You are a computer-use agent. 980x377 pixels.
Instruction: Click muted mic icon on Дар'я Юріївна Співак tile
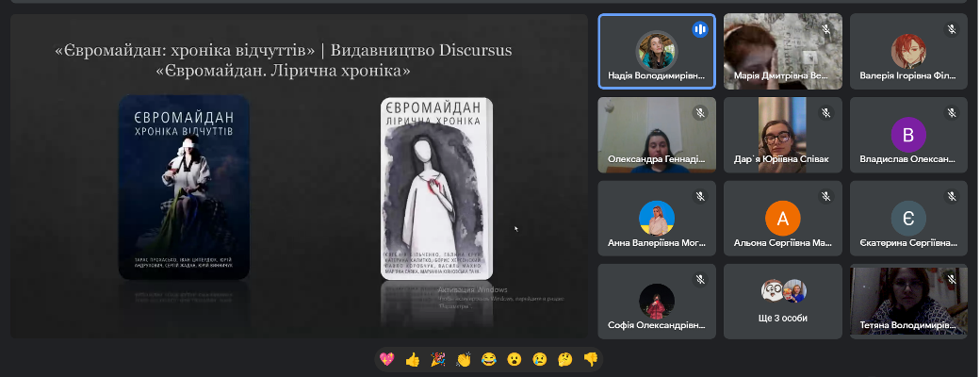(x=825, y=113)
